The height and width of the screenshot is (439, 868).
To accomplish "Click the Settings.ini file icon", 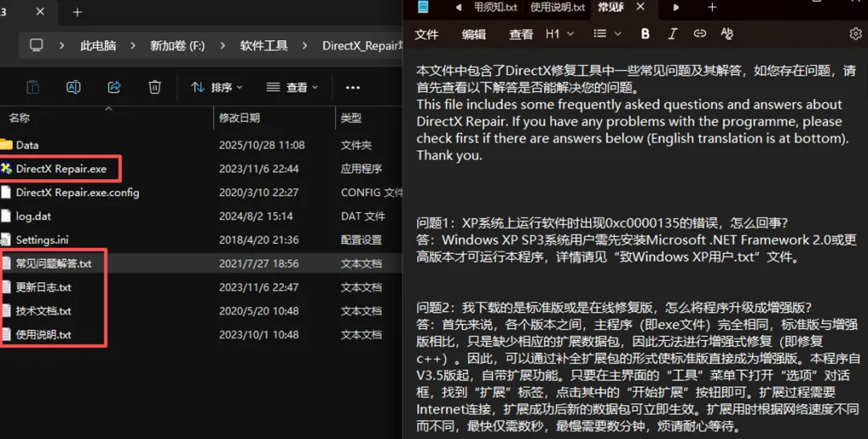I will click(x=6, y=240).
